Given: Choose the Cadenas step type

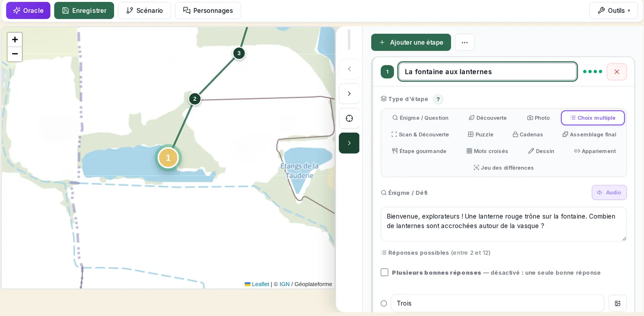Looking at the screenshot, I should pyautogui.click(x=528, y=135).
